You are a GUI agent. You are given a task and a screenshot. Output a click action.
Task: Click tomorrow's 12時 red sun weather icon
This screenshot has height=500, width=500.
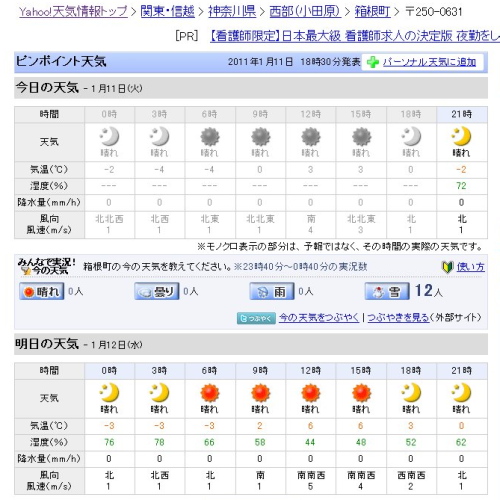click(x=310, y=393)
